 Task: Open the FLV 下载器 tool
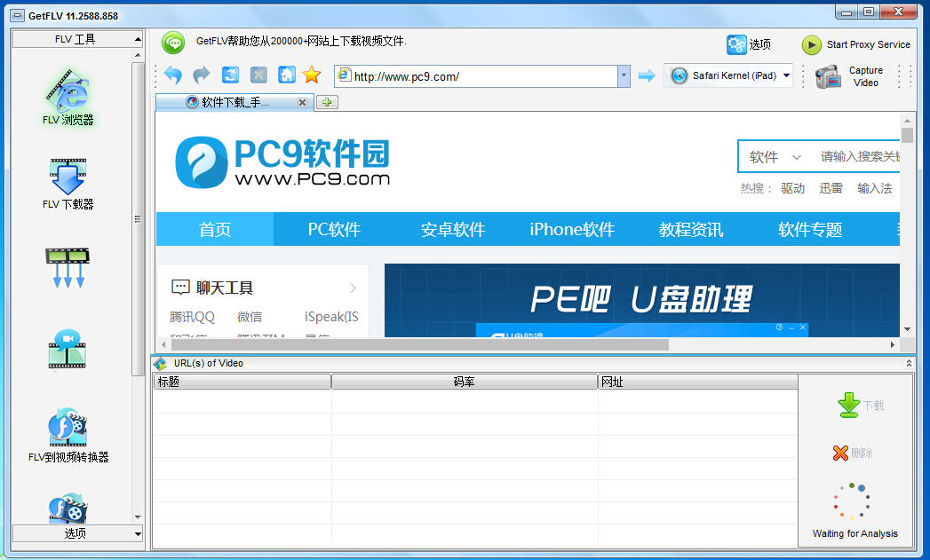pyautogui.click(x=68, y=185)
